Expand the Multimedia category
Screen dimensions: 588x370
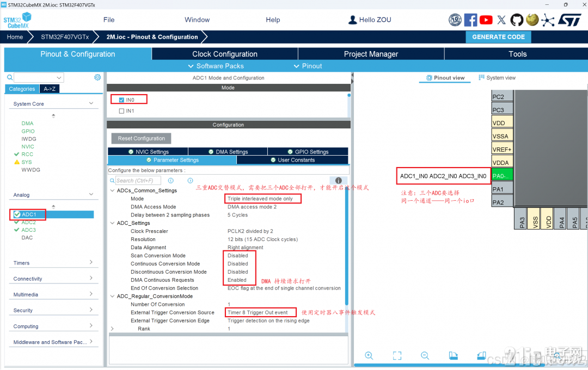tap(91, 294)
